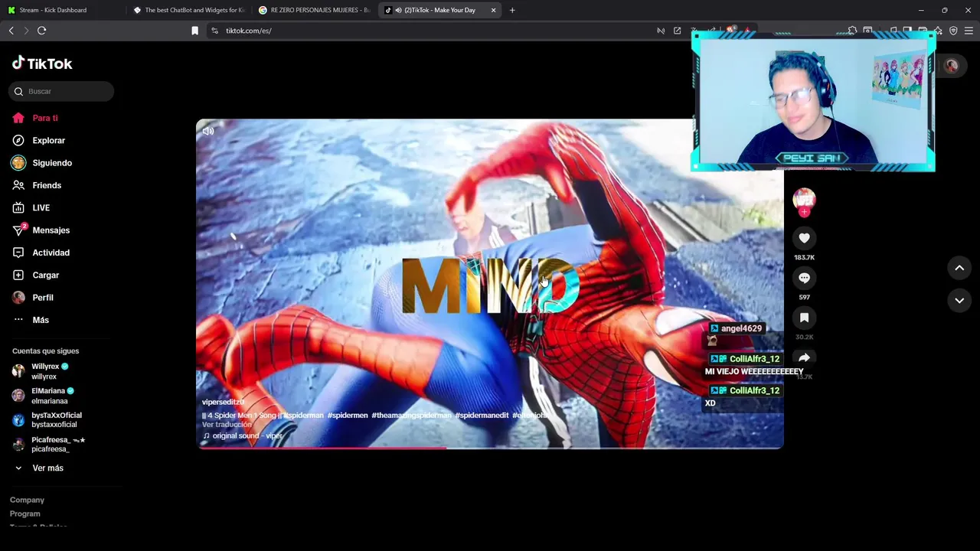
Task: Open the site info icon in address bar
Action: click(214, 31)
